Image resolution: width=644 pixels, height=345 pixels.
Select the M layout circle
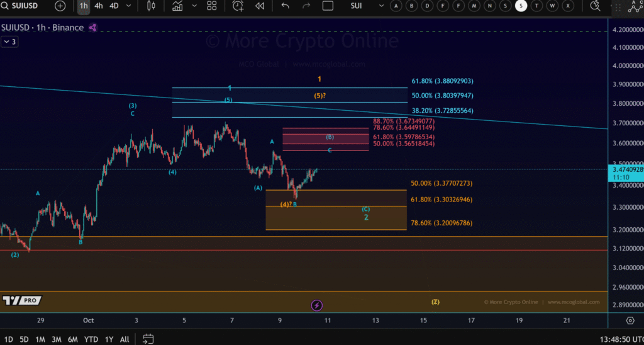(x=474, y=6)
